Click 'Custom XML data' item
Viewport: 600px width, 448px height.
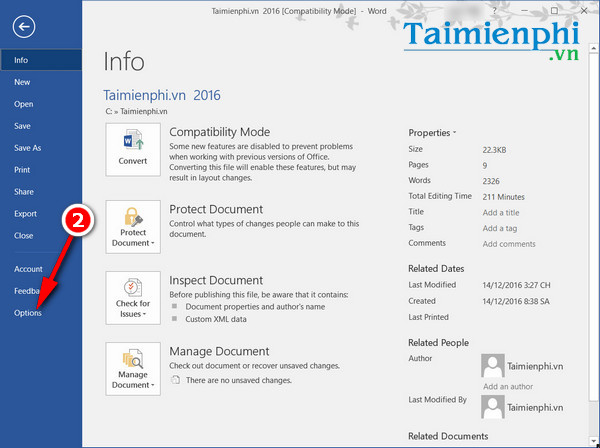[216, 319]
